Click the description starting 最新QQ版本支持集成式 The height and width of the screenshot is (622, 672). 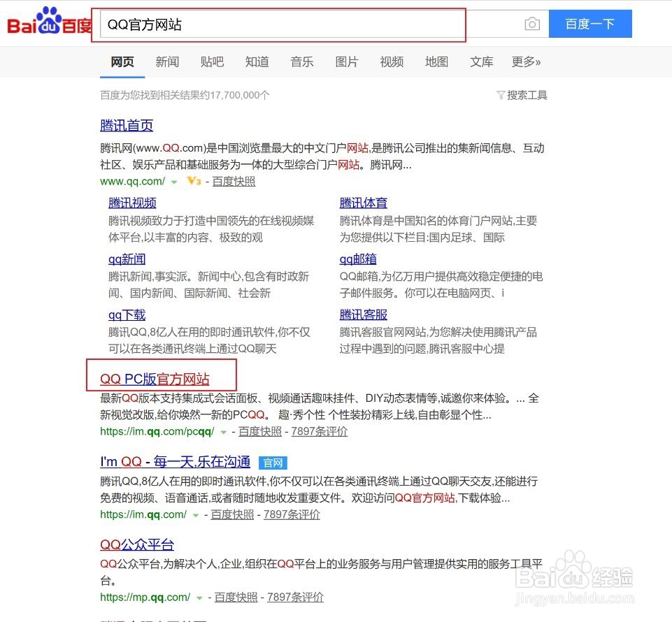click(x=320, y=407)
